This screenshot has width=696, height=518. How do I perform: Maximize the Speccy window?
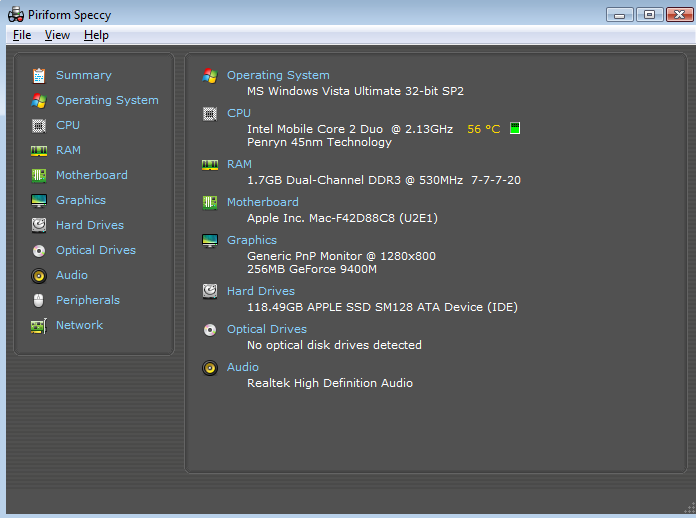click(x=649, y=15)
